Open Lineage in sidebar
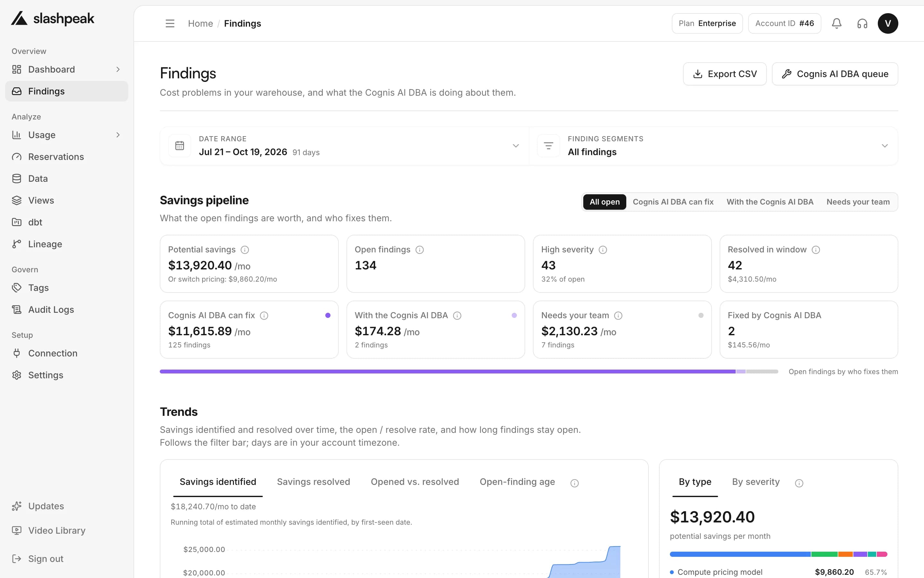Image resolution: width=924 pixels, height=578 pixels. 67,244
